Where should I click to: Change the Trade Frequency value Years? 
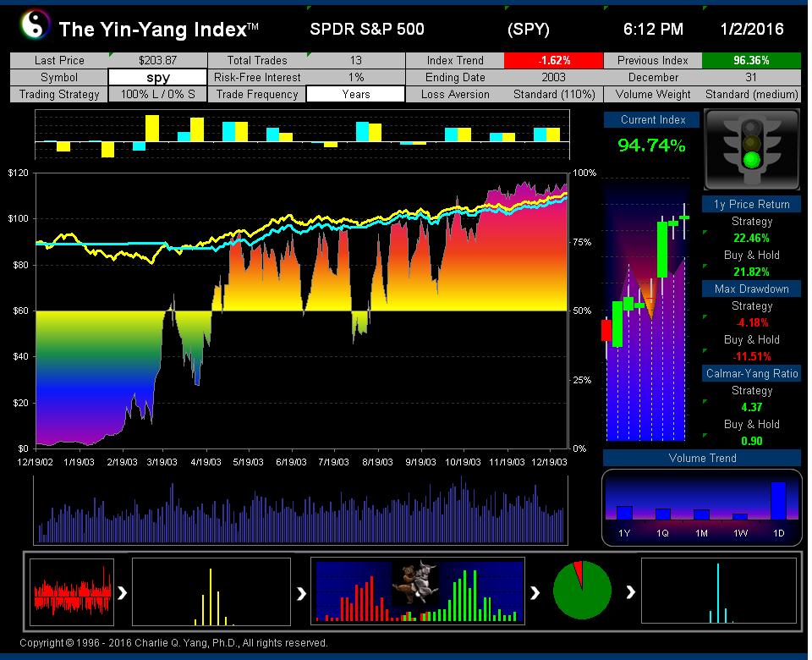pyautogui.click(x=356, y=94)
